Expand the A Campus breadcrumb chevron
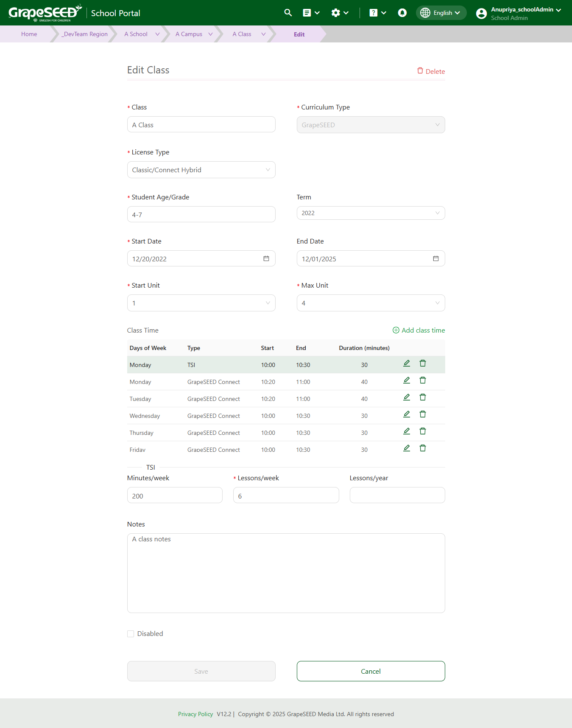Viewport: 572px width, 728px height. click(210, 34)
